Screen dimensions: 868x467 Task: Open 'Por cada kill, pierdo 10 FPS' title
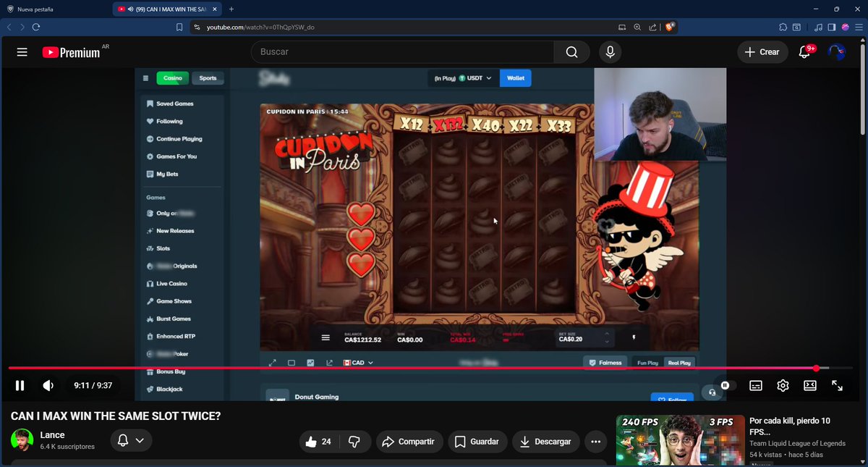click(790, 426)
